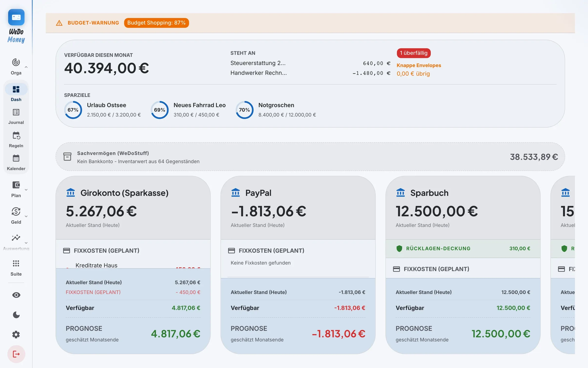The height and width of the screenshot is (368, 588).
Task: Click the red logout button
Action: (16, 354)
